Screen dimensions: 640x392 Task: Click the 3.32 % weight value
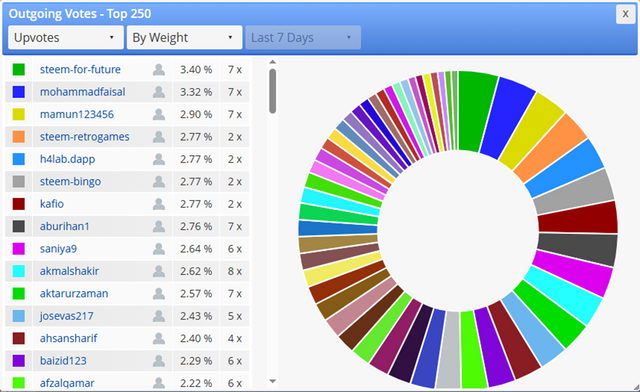click(x=196, y=92)
